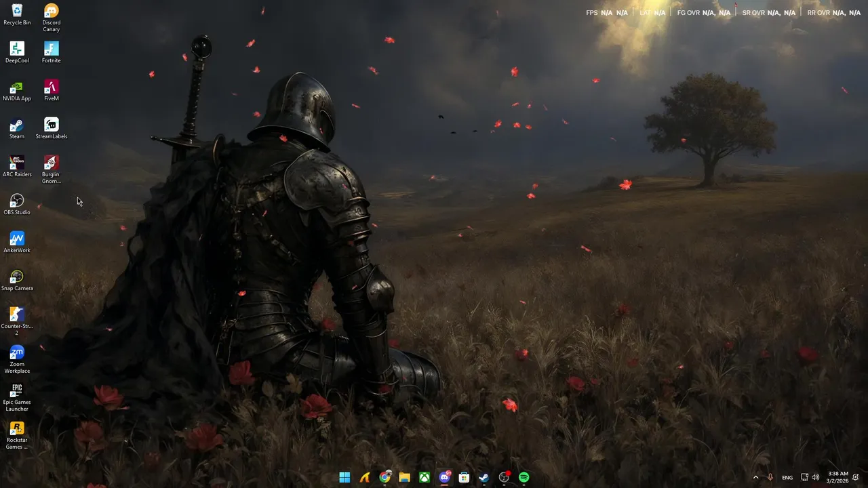Open the volume speaker tray icon
This screenshot has width=868, height=488.
815,477
